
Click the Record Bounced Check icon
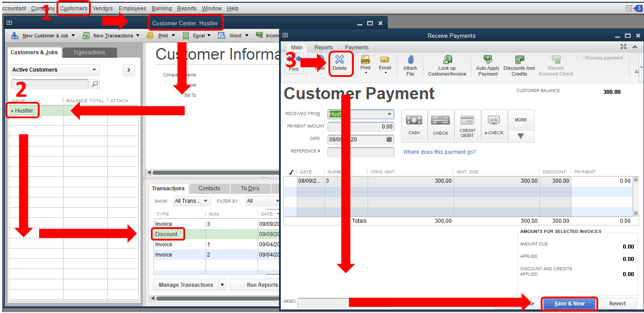[x=555, y=65]
